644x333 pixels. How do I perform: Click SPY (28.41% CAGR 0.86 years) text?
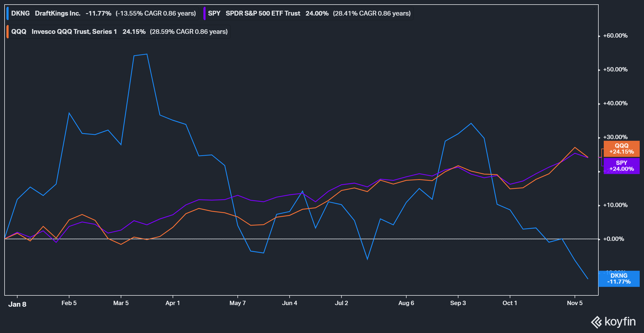372,13
